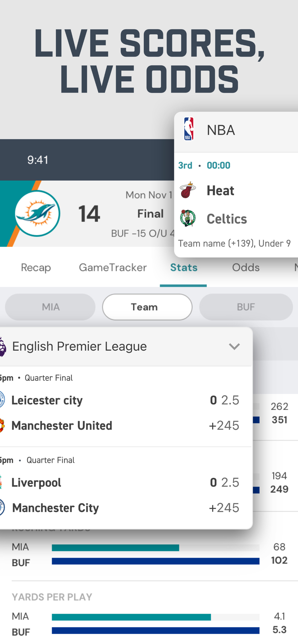Screen dimensions: 298x644
Task: Open Leicester city +245 odds value
Action: click(x=224, y=425)
